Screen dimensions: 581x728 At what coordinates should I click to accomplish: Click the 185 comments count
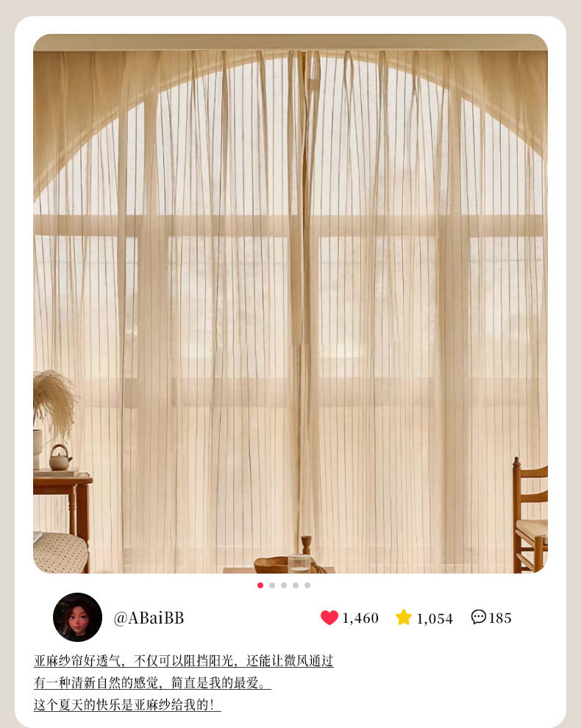pyautogui.click(x=499, y=618)
